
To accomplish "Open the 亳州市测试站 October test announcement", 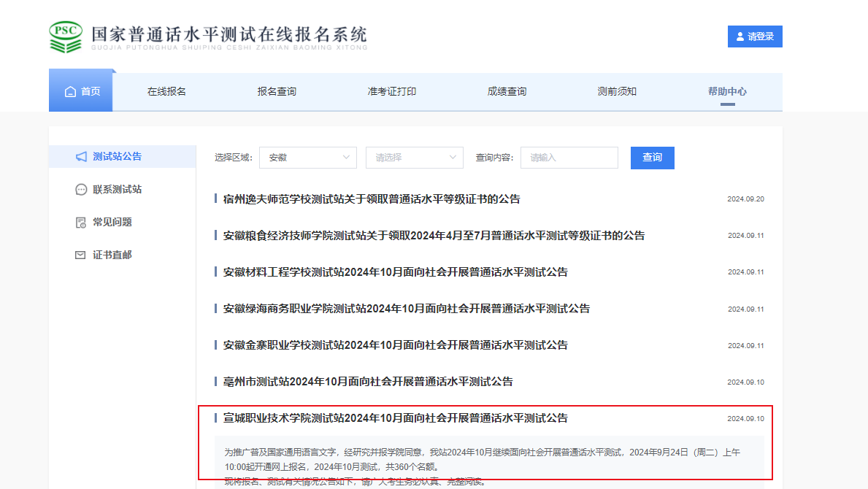I will pos(368,382).
